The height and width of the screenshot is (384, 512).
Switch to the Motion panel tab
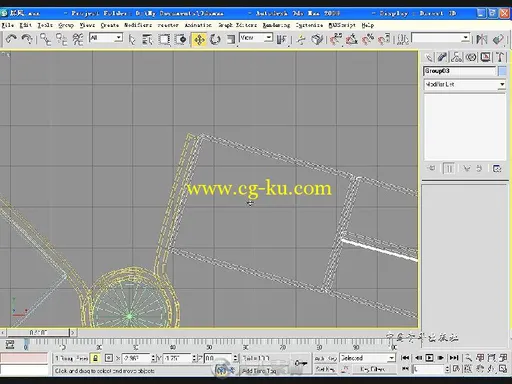(x=471, y=57)
